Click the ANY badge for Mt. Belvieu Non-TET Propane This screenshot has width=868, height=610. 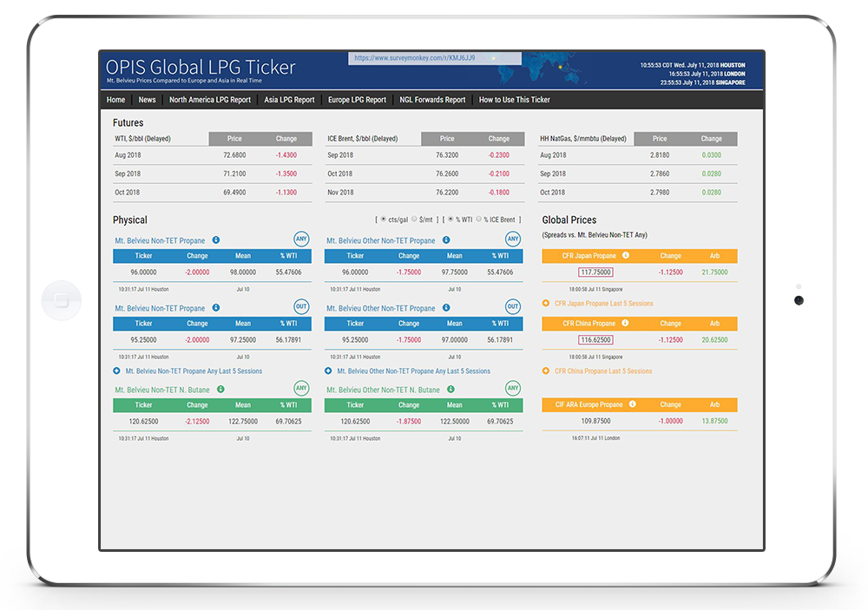point(301,239)
